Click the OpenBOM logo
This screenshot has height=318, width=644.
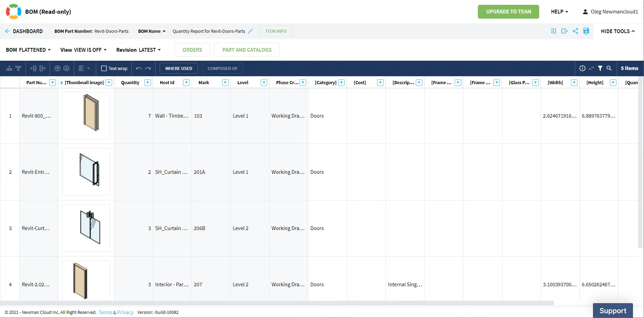coord(13,11)
